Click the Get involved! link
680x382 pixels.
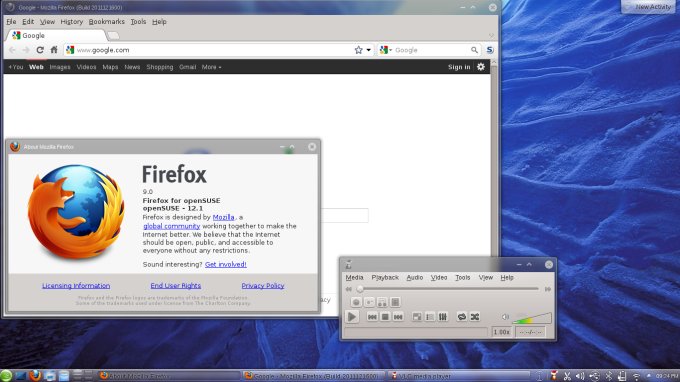[x=226, y=264]
